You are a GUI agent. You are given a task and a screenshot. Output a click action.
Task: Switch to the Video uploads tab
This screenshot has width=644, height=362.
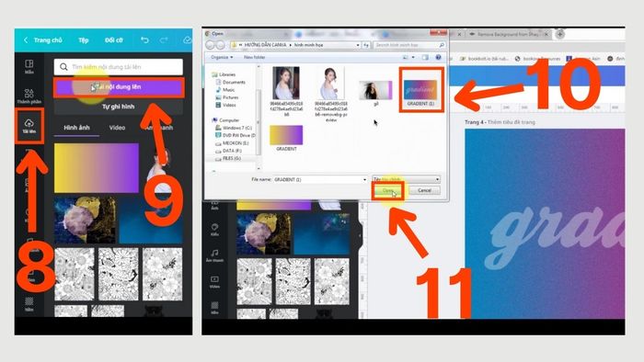(x=117, y=128)
